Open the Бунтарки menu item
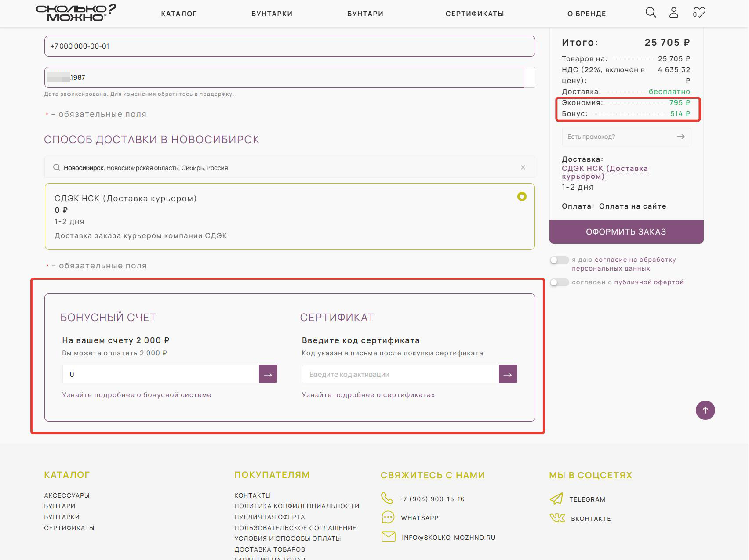The width and height of the screenshot is (749, 560). pyautogui.click(x=272, y=14)
